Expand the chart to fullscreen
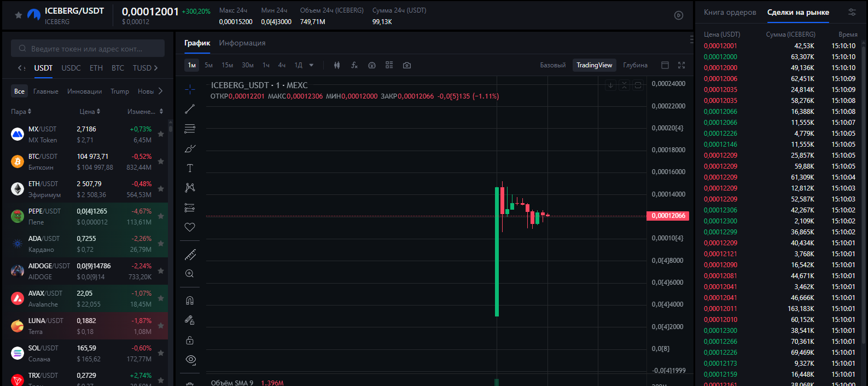The height and width of the screenshot is (386, 868). tap(681, 65)
